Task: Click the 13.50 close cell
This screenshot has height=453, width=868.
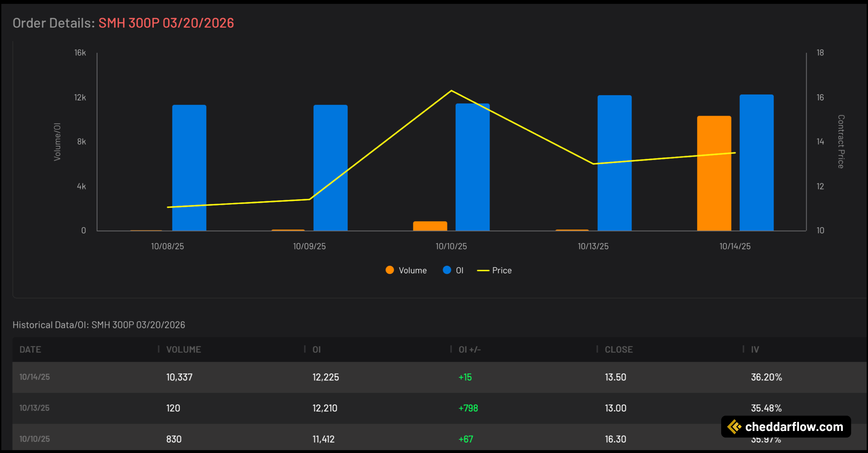Action: point(616,377)
